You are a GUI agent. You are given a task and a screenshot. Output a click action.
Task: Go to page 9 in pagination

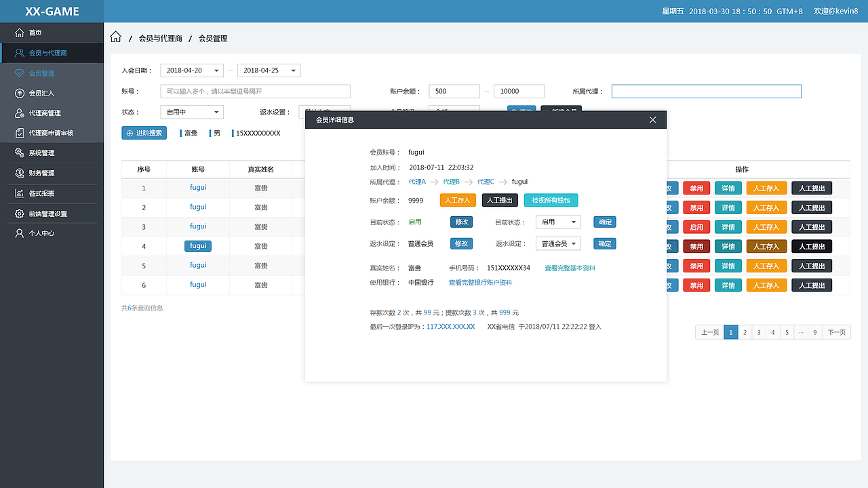[815, 332]
